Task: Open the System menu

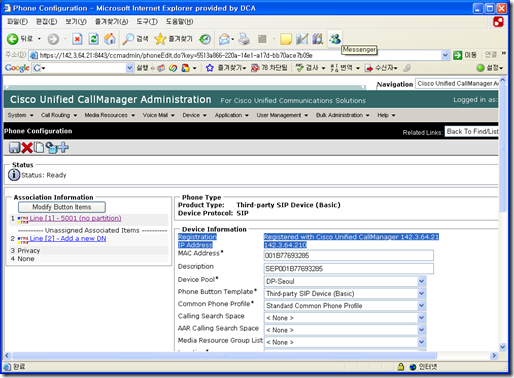Action: coord(20,115)
